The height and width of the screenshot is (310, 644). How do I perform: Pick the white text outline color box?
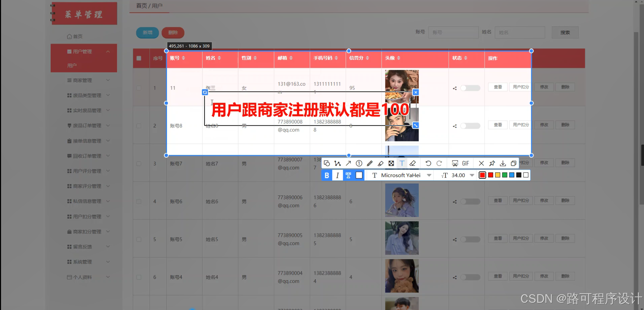tap(359, 175)
